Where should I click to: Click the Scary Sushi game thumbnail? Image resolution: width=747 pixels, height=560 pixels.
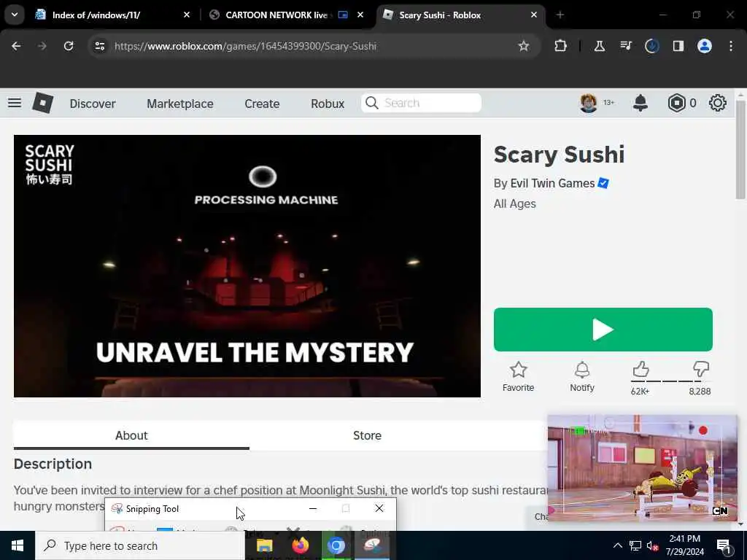tap(247, 265)
